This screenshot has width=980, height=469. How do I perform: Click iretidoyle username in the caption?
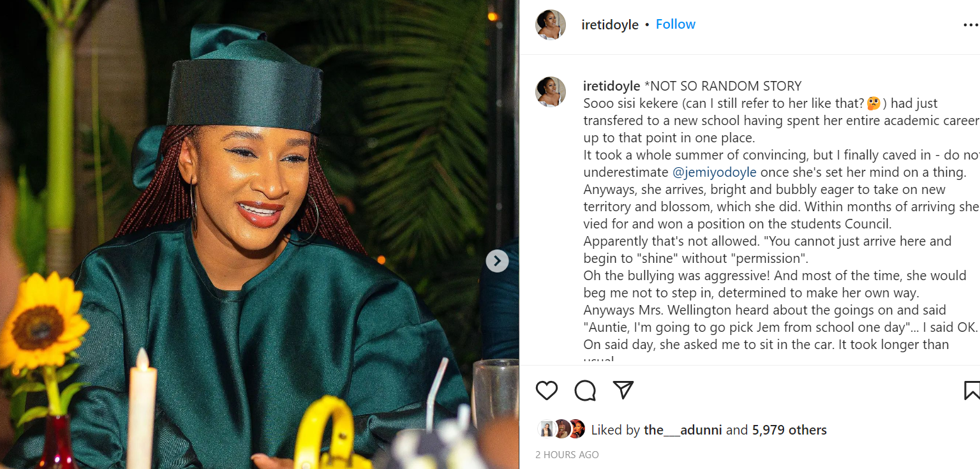click(x=611, y=86)
